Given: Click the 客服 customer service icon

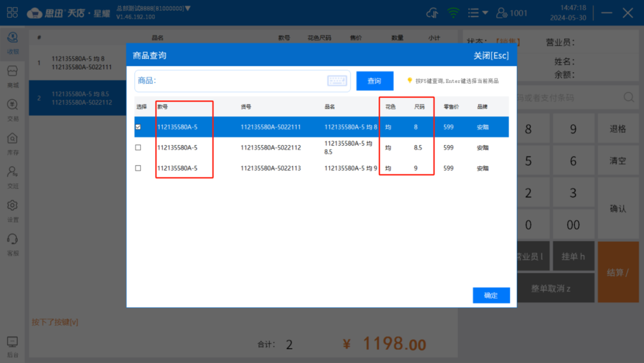Looking at the screenshot, I should coord(13,243).
